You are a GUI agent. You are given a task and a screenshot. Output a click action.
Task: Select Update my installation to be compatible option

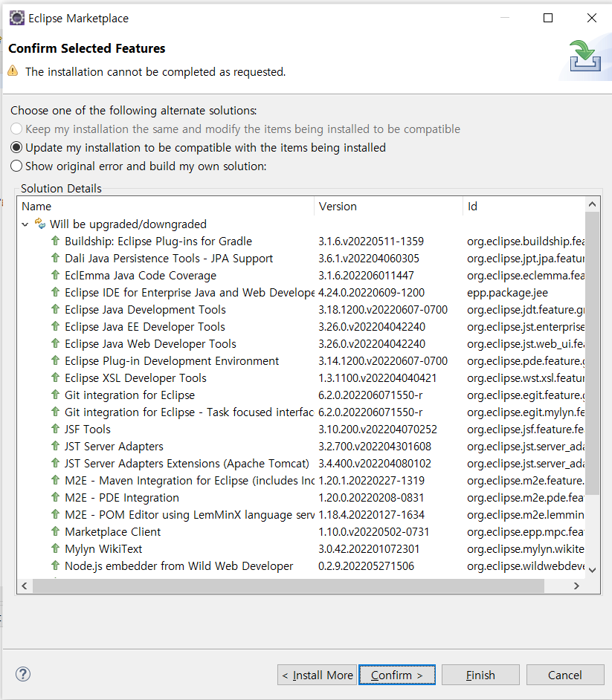[x=198, y=147]
